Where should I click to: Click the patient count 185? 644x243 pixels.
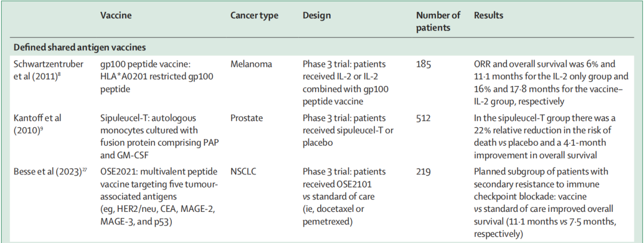[x=424, y=63]
